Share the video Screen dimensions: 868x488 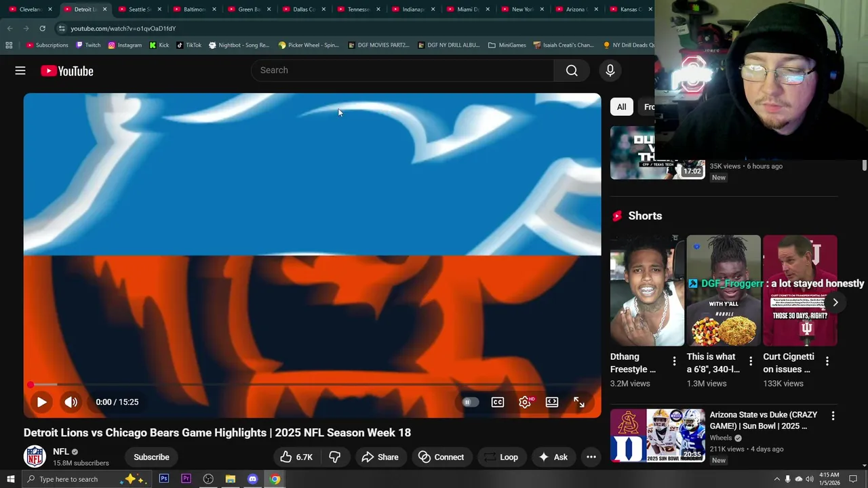click(x=380, y=457)
